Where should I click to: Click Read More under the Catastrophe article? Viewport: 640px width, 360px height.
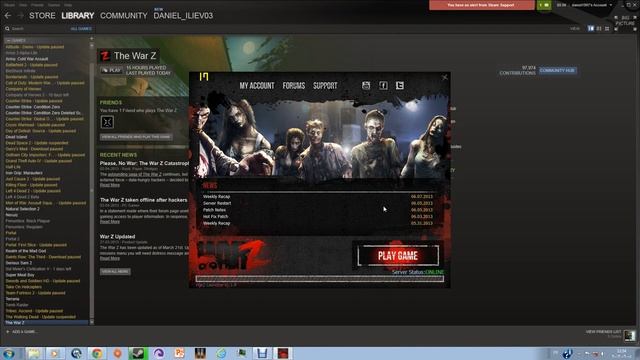[110, 185]
